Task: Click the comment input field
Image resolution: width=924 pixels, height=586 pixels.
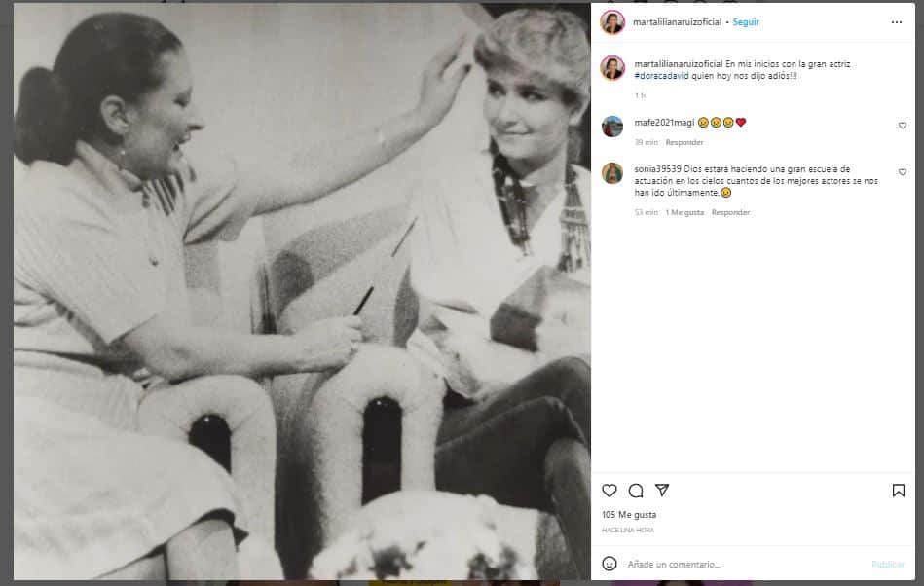Action: 740,564
